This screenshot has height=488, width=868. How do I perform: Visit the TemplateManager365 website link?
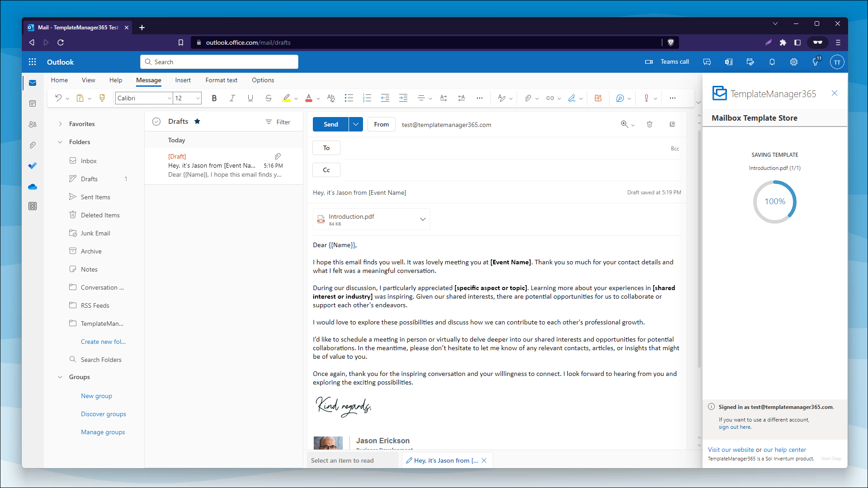[x=730, y=449]
